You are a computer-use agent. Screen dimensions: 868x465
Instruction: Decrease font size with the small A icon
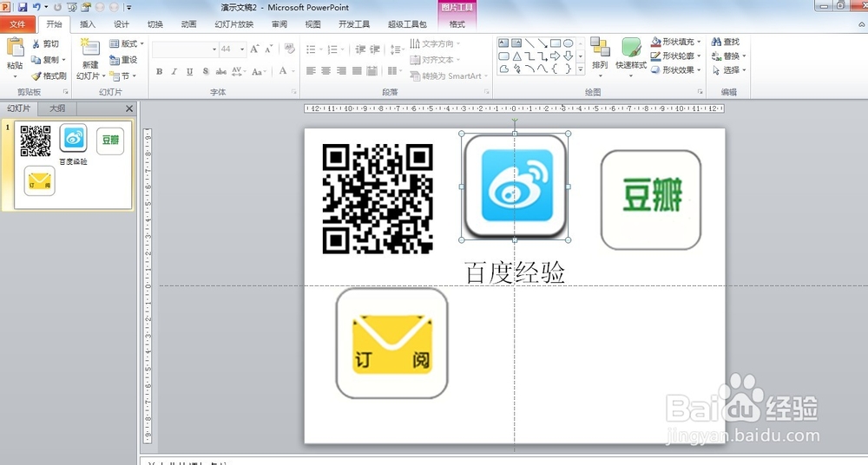(x=268, y=49)
